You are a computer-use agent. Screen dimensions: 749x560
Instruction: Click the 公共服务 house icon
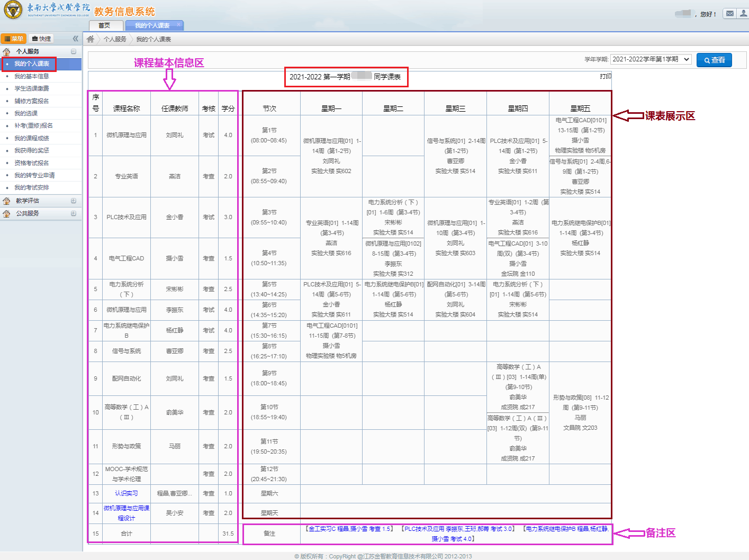click(x=7, y=213)
